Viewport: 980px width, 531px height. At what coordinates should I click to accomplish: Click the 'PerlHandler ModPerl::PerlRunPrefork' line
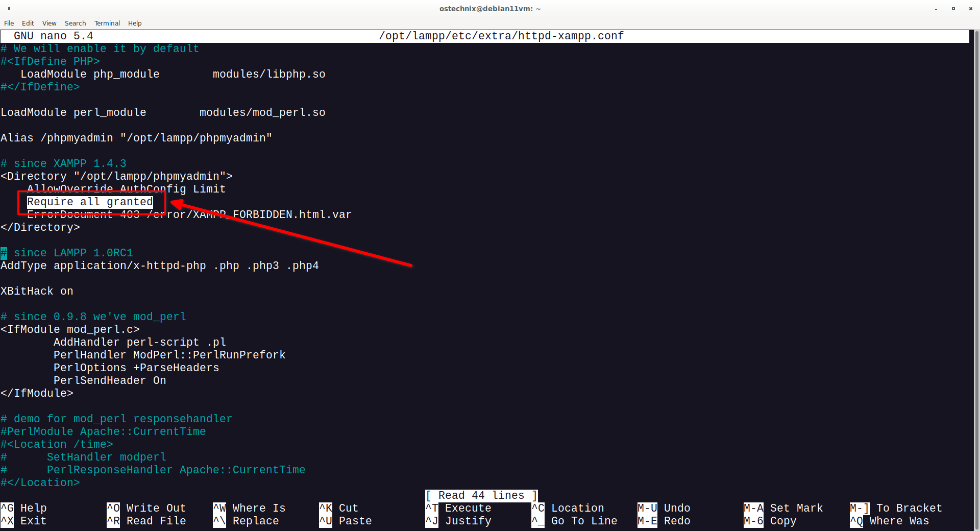tap(169, 355)
